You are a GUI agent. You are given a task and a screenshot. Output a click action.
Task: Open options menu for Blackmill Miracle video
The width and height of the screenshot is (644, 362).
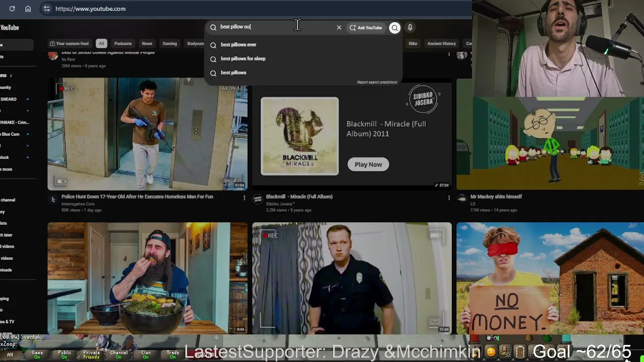point(449,198)
